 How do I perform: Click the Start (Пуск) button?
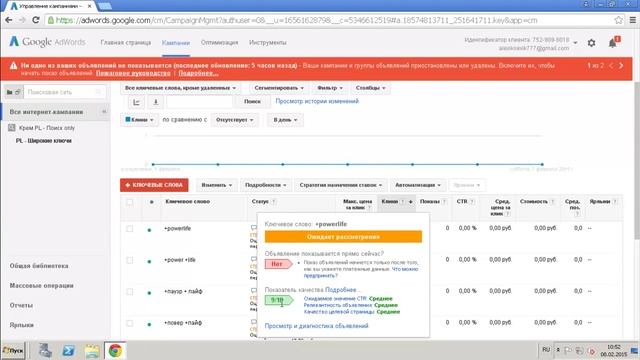point(13,351)
